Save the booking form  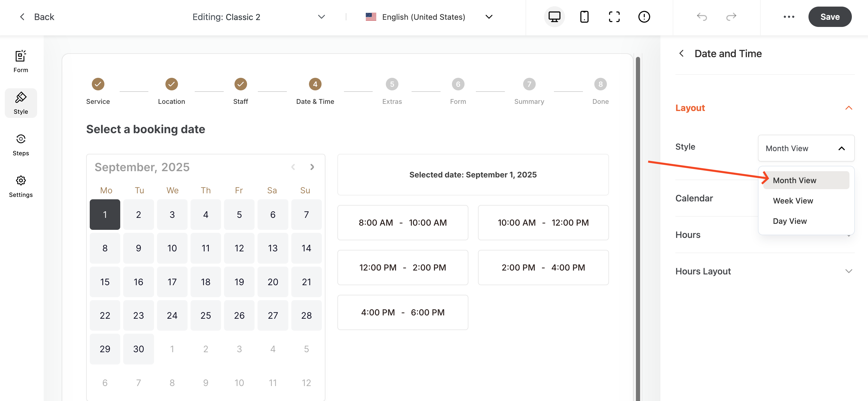(x=830, y=17)
